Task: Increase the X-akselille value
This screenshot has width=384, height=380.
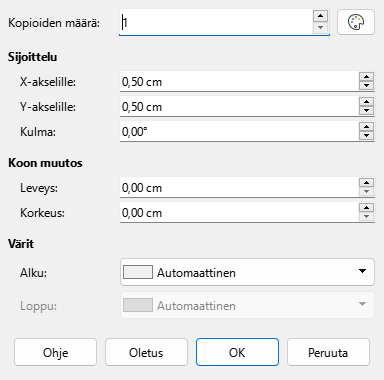Action: tap(366, 77)
